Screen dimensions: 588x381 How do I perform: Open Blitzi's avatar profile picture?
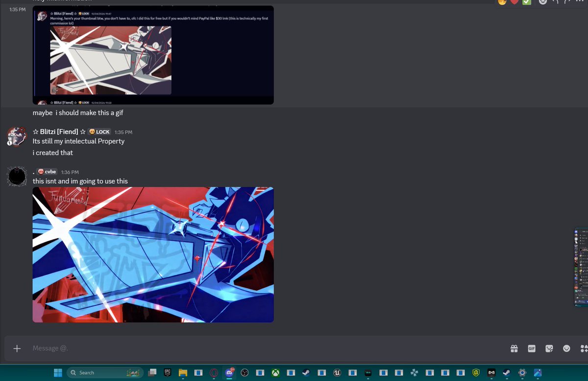click(17, 136)
